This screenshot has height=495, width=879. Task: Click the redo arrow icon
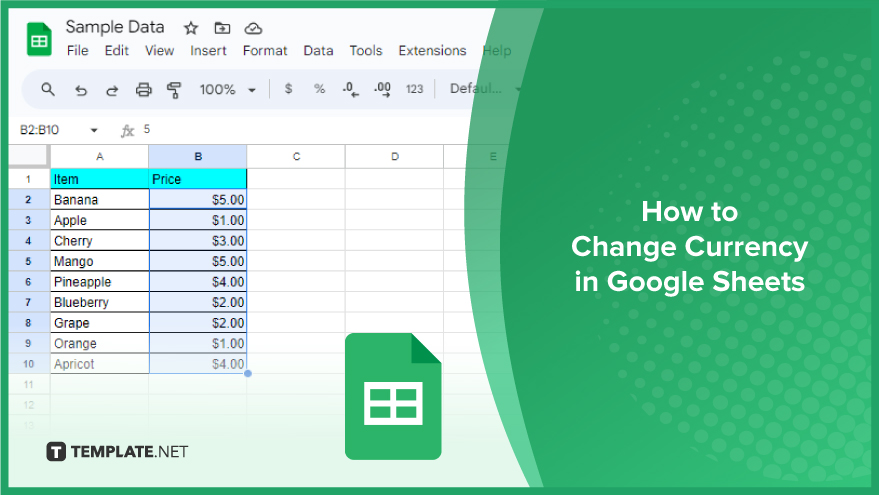pyautogui.click(x=112, y=90)
